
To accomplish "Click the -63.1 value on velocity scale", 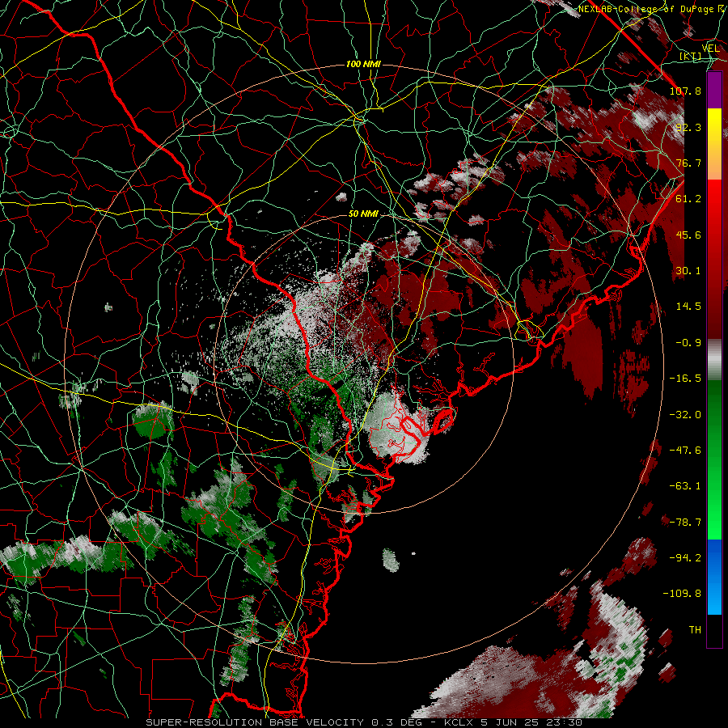I will click(685, 486).
